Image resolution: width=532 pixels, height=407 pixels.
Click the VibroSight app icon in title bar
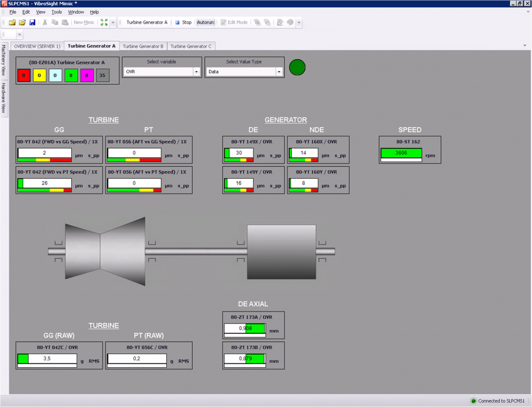click(4, 3)
